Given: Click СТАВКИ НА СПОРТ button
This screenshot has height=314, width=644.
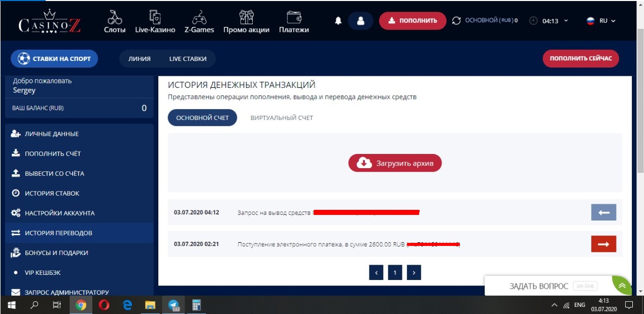Looking at the screenshot, I should [x=54, y=58].
